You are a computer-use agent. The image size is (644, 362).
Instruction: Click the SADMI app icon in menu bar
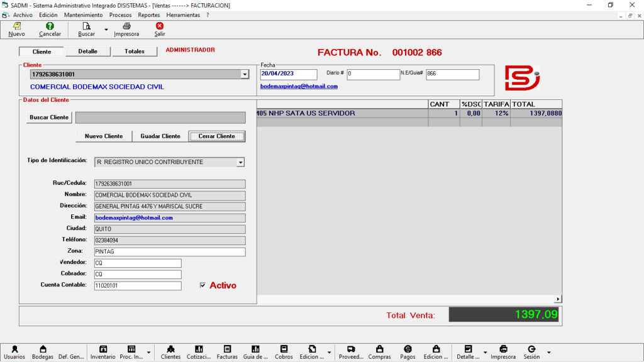(x=5, y=15)
